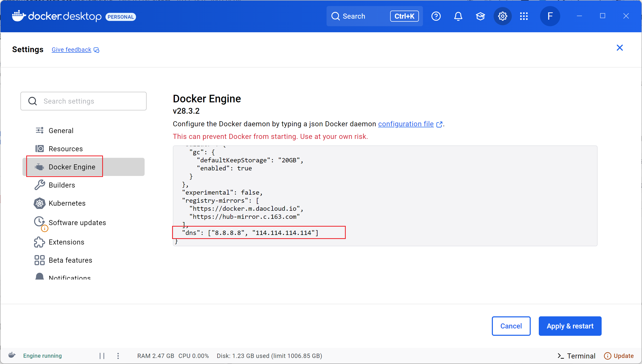
Task: Click Cancel to discard changes
Action: [511, 326]
